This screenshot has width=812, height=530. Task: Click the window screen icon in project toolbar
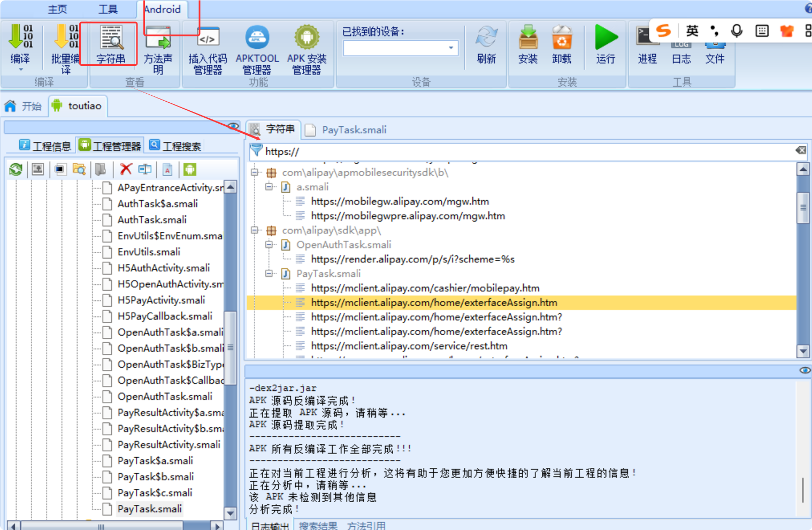click(60, 170)
